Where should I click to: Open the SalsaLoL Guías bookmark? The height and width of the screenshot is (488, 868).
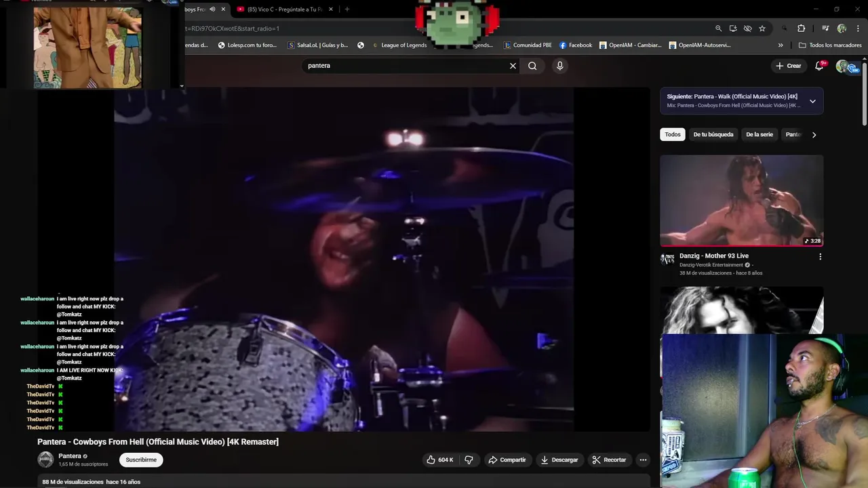tap(318, 45)
